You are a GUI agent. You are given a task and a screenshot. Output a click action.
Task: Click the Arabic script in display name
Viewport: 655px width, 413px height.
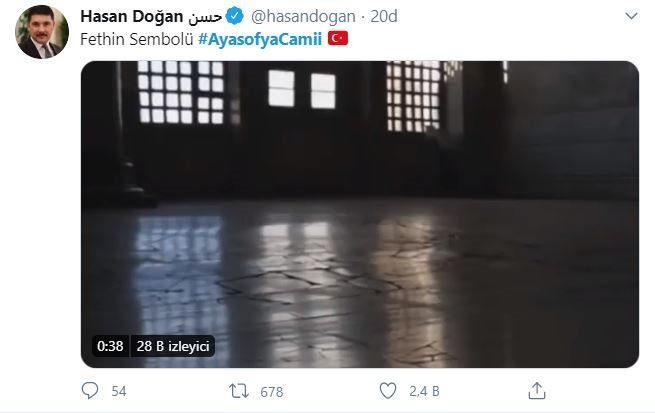coord(205,18)
